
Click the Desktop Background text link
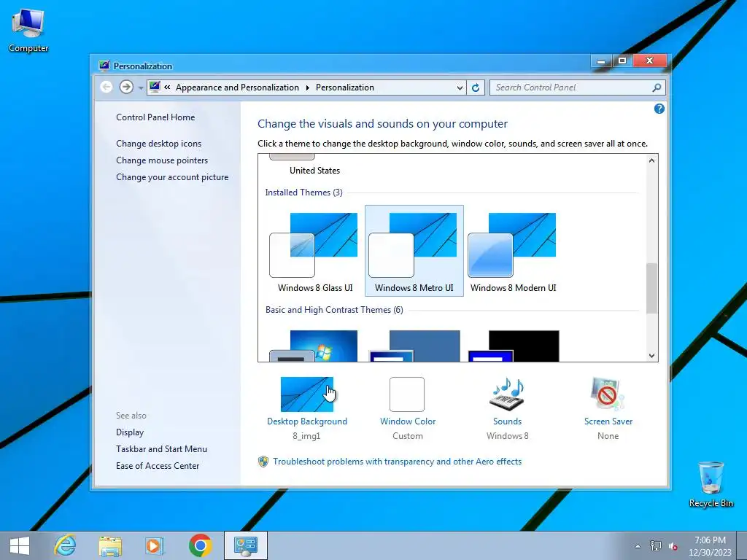(x=307, y=421)
